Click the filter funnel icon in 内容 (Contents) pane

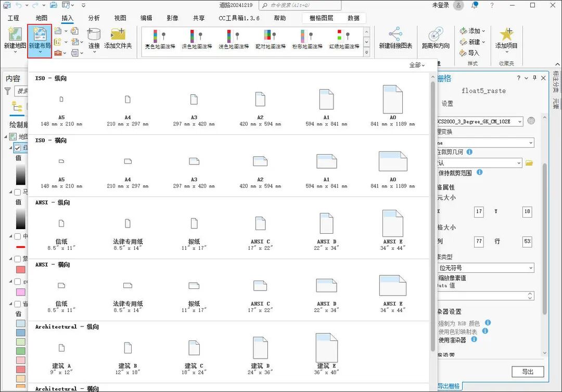click(7, 91)
